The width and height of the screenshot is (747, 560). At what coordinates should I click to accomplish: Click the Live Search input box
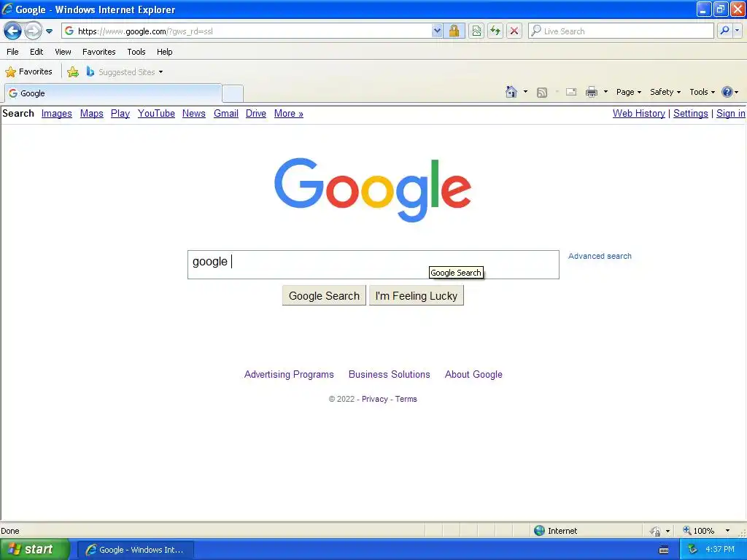[621, 31]
